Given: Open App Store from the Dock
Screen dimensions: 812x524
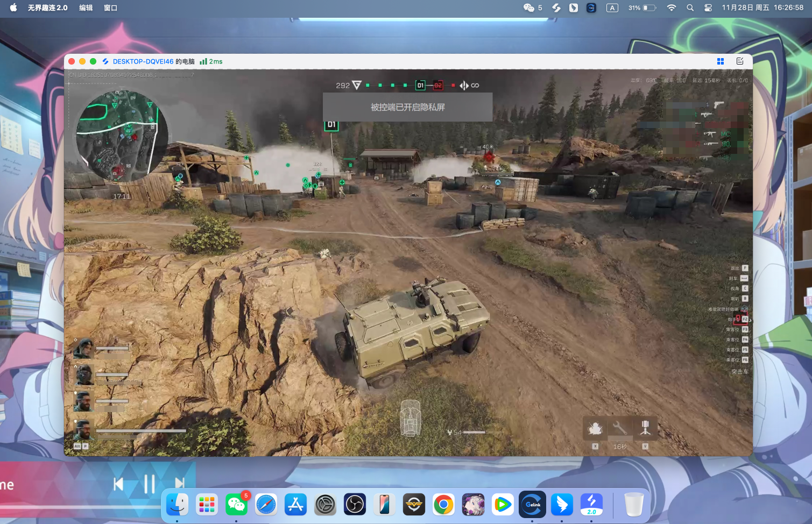Looking at the screenshot, I should (x=296, y=505).
